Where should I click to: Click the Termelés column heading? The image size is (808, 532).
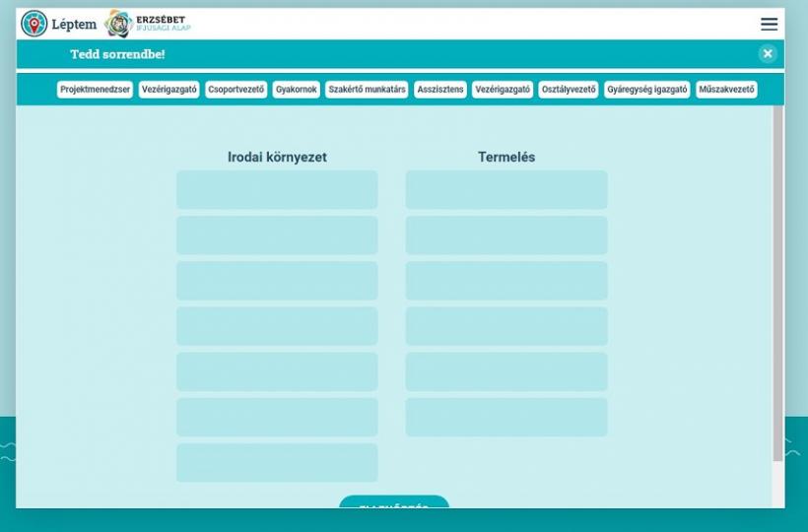coord(506,158)
